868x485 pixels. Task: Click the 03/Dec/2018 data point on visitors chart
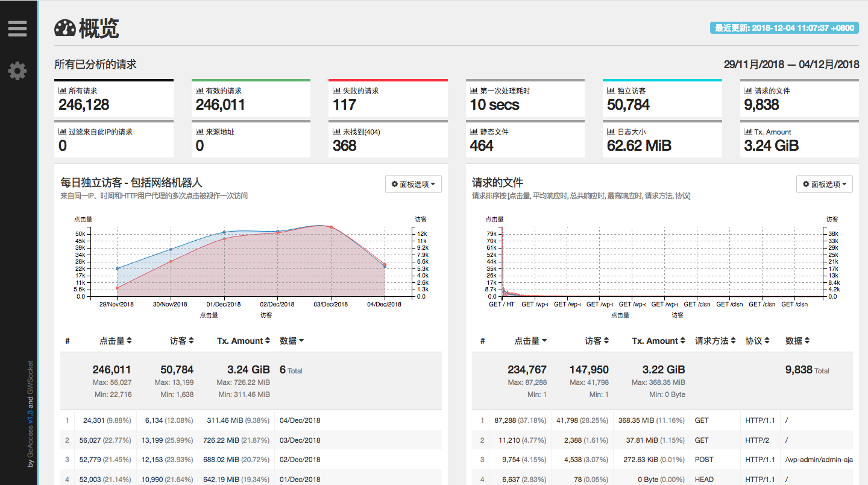pos(332,227)
